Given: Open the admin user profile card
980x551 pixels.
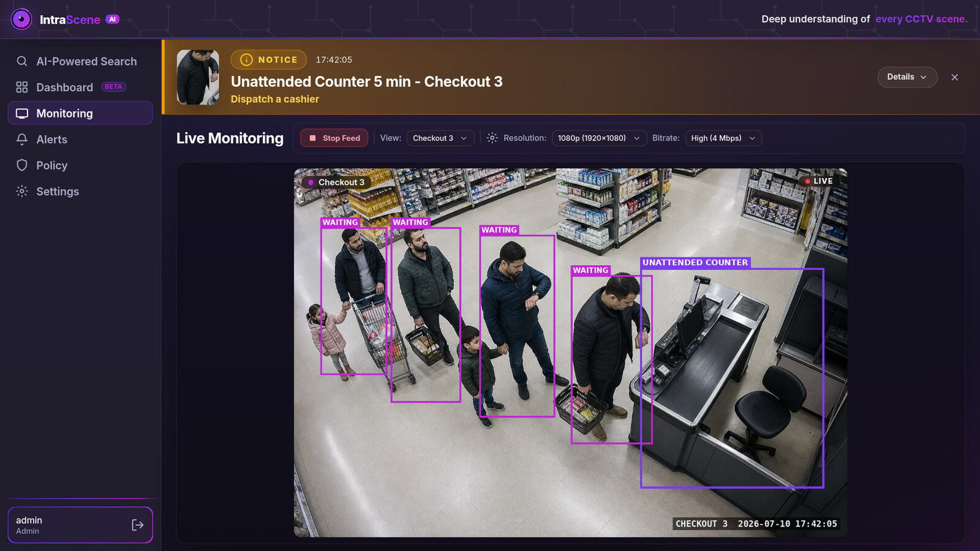Looking at the screenshot, I should point(80,525).
